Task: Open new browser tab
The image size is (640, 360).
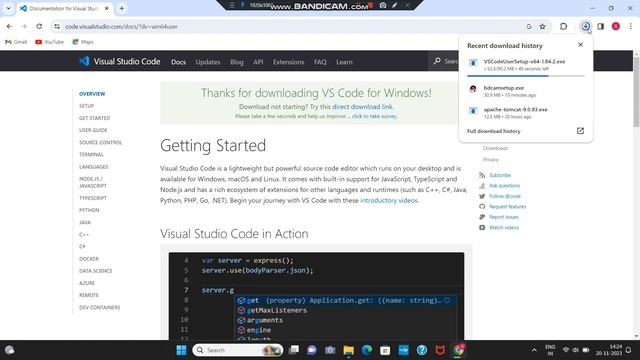Action: pos(122,8)
